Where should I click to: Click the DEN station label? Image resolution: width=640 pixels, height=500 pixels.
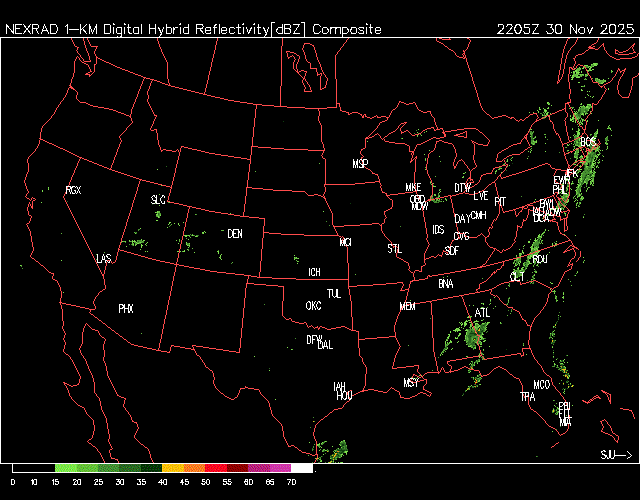click(235, 234)
